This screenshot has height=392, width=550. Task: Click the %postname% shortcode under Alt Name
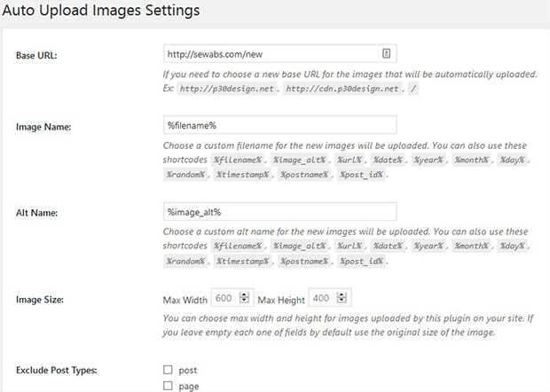click(x=304, y=261)
